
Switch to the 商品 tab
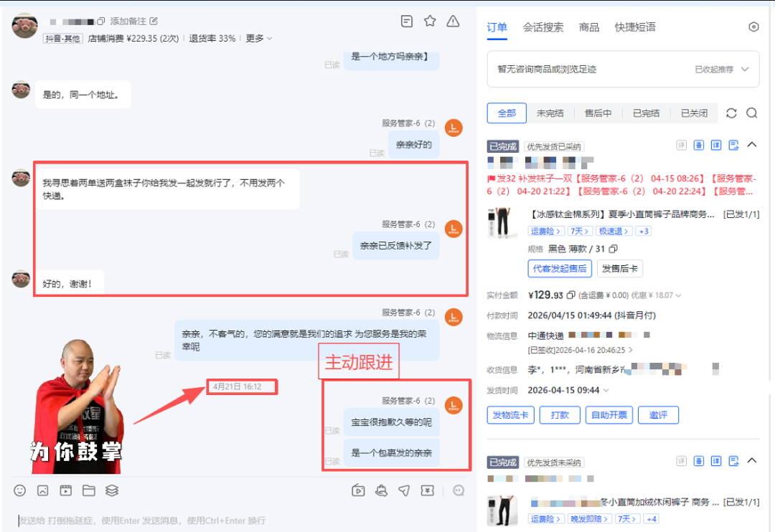click(588, 27)
